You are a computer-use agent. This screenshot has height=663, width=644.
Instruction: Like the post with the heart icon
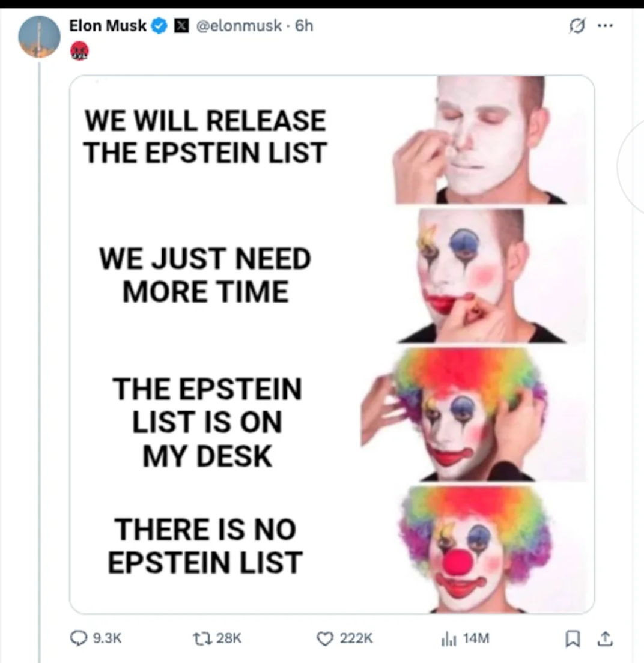pos(326,638)
